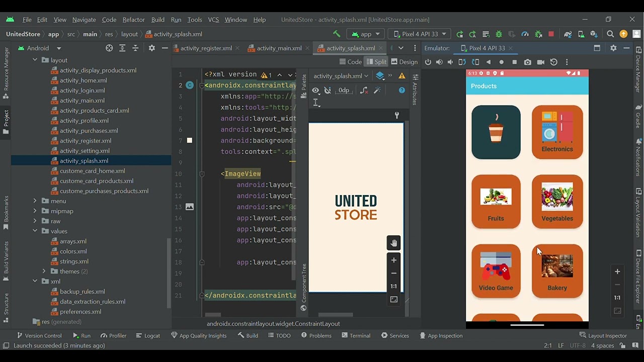Image resolution: width=644 pixels, height=362 pixels.
Task: Switch editor to Code view mode
Action: [x=350, y=62]
